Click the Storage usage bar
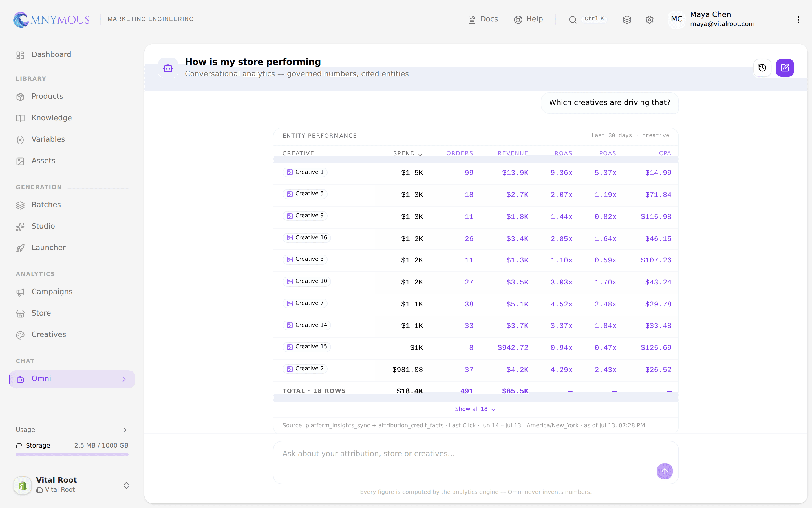The width and height of the screenshot is (812, 508). (72, 454)
